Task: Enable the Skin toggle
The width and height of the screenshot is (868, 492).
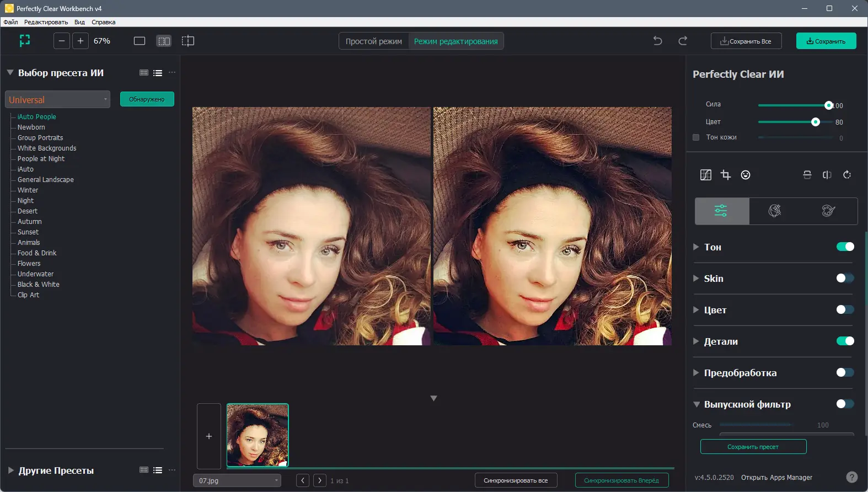Action: coord(845,278)
